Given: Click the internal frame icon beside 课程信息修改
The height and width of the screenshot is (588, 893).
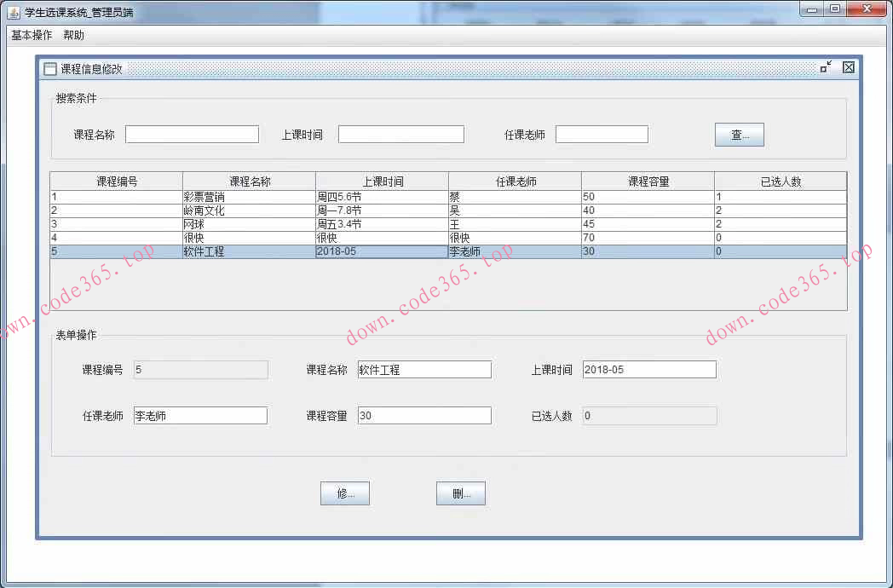Looking at the screenshot, I should [x=50, y=69].
